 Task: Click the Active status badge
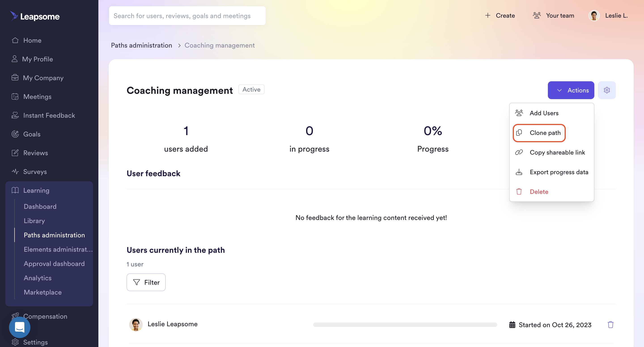(251, 89)
